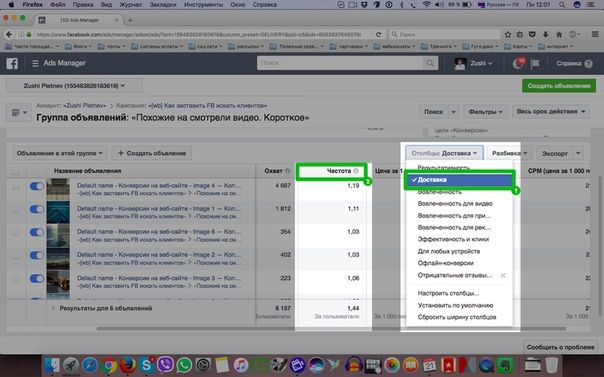Viewport: 604px width, 377px height.
Task: Open the Zushi Pletnev account dropdown
Action: tap(74, 85)
